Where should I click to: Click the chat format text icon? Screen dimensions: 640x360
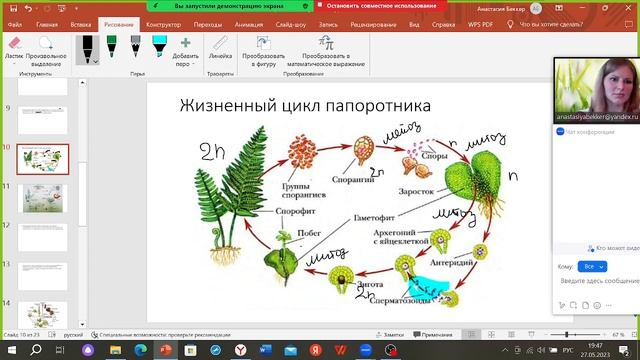pyautogui.click(x=562, y=305)
